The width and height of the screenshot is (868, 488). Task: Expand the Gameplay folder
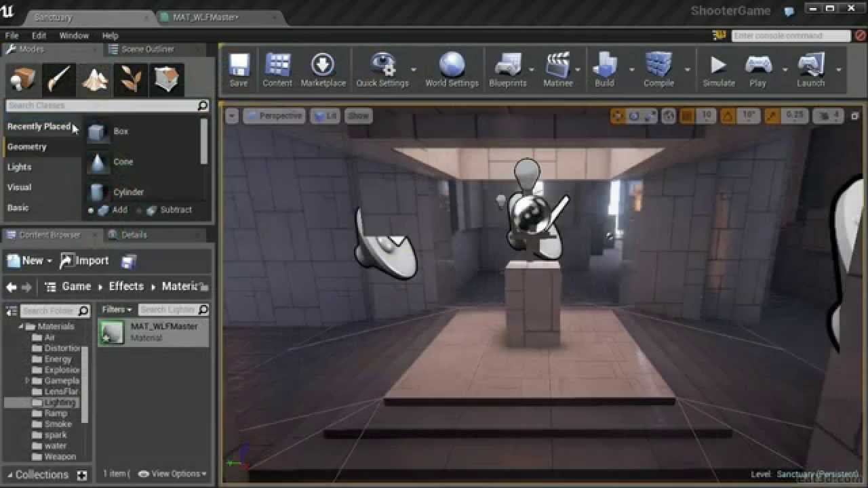click(x=28, y=381)
